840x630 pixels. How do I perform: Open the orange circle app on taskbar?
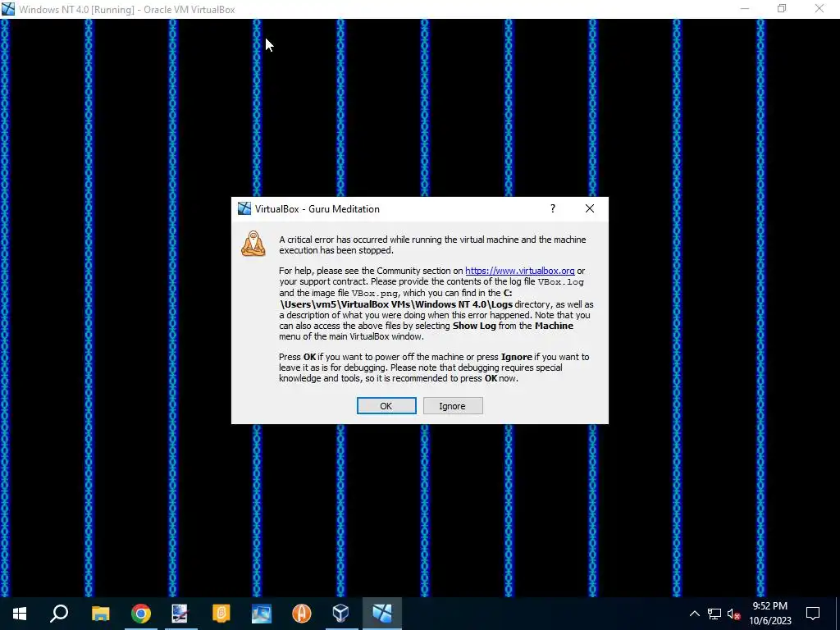point(302,614)
